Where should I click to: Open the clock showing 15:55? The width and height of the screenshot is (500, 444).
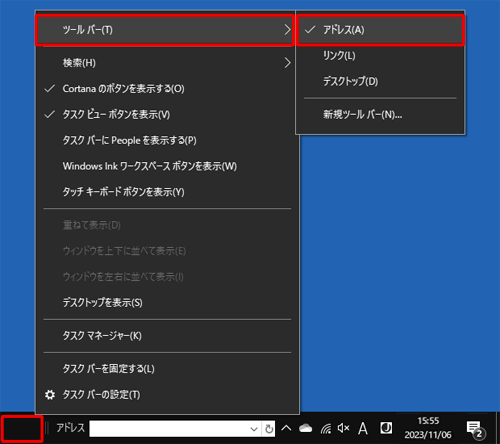[428, 428]
